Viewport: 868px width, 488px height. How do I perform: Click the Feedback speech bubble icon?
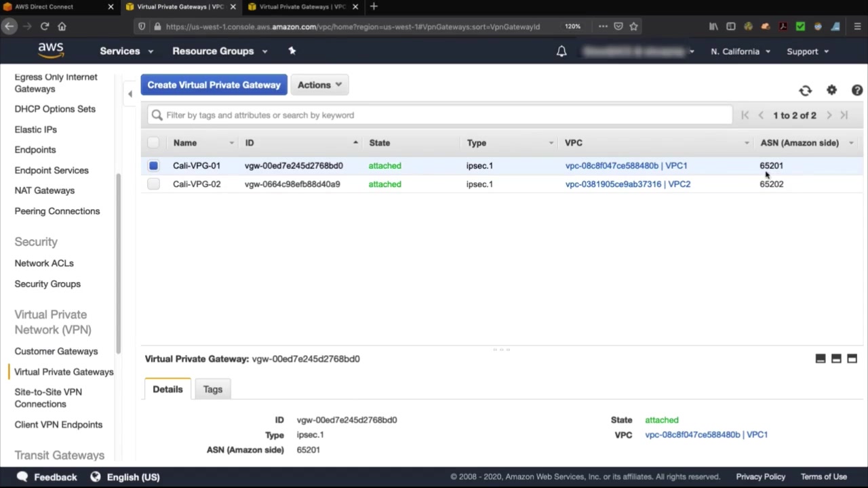(22, 476)
